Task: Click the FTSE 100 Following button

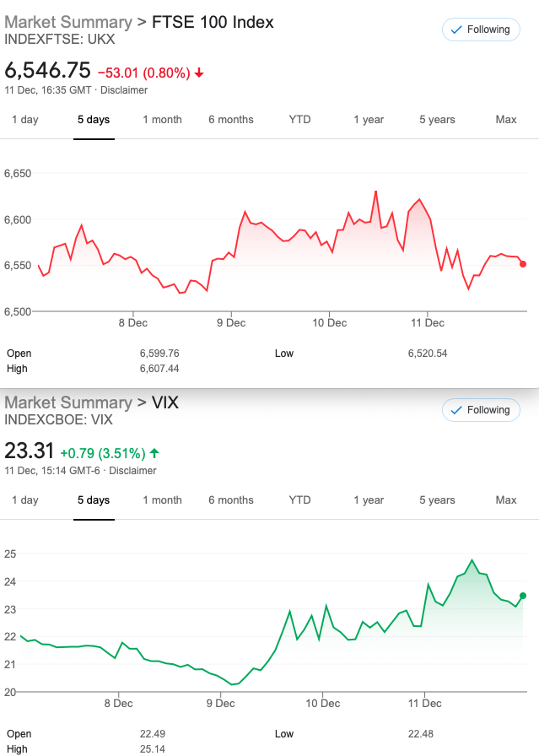Action: 481,30
